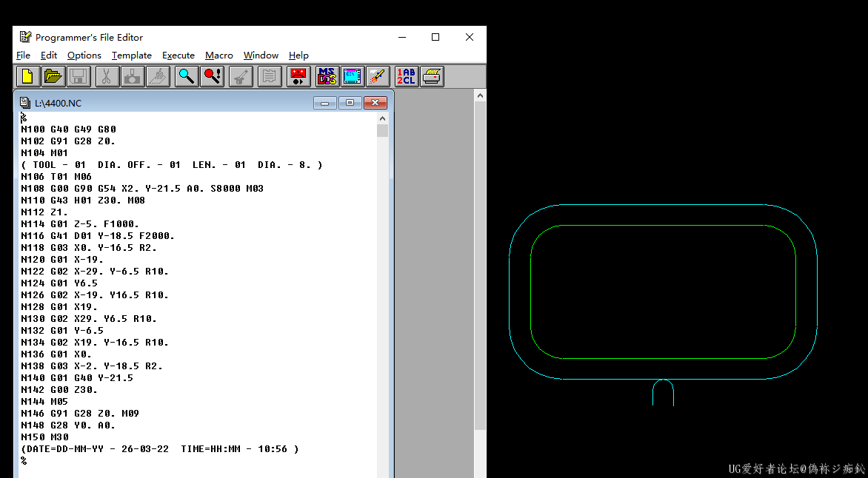The width and height of the screenshot is (868, 478).
Task: Click the cyan window icon in toolbar
Action: 352,76
